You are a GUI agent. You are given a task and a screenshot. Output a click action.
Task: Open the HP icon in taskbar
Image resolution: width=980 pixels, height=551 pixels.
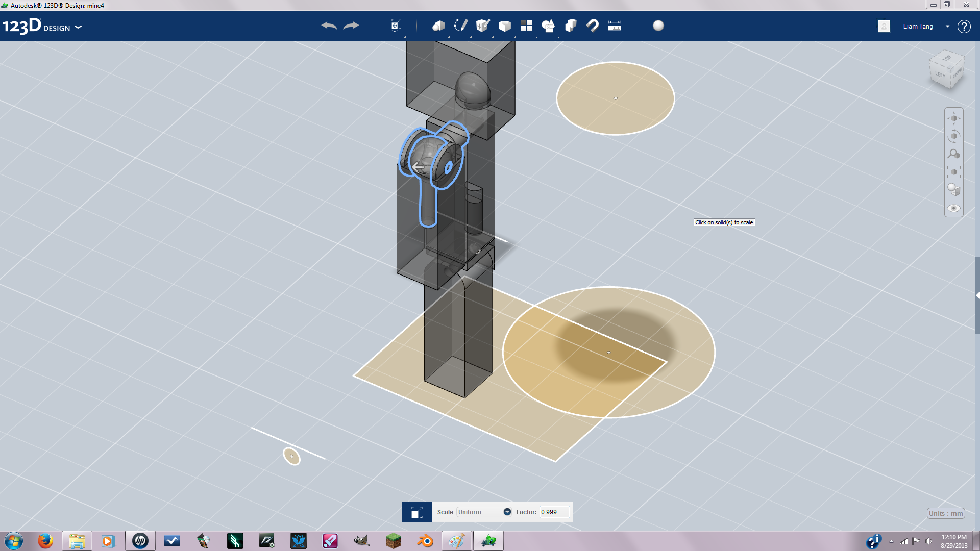pos(140,541)
